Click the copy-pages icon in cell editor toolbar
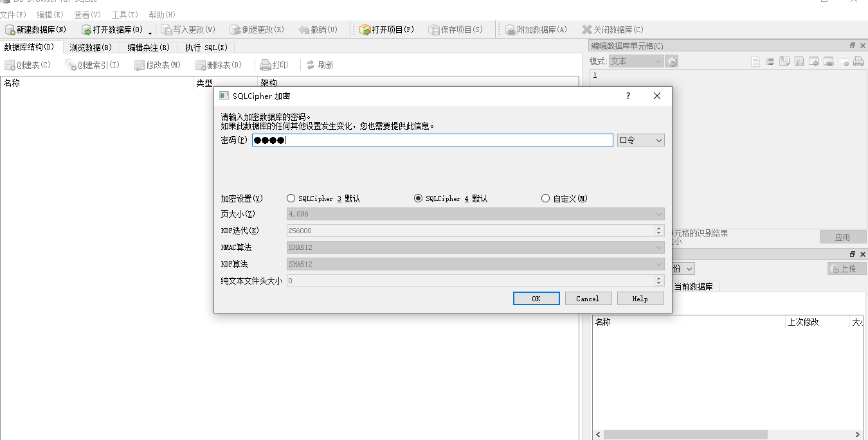Screen dimensions: 868x440 tap(784, 62)
